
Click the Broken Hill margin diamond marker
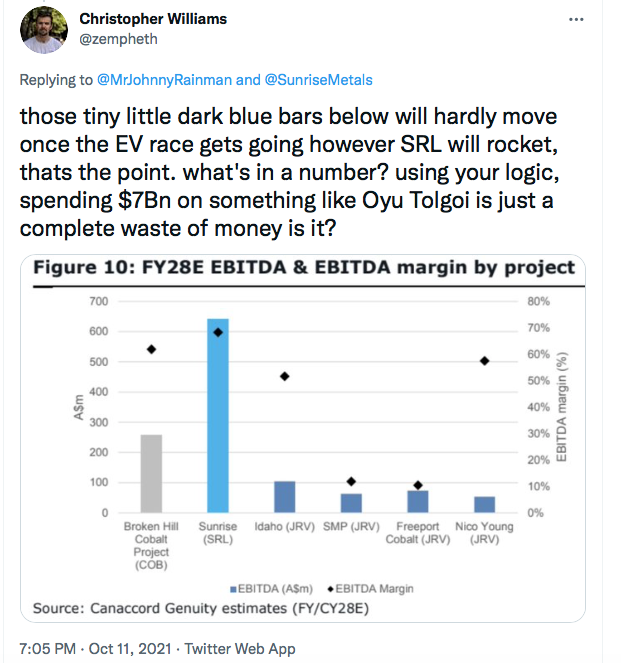[151, 349]
